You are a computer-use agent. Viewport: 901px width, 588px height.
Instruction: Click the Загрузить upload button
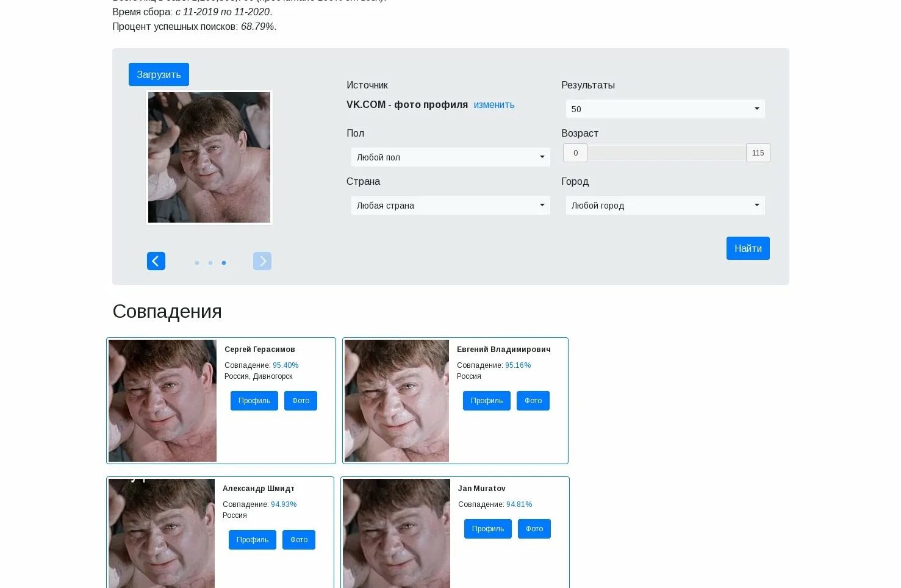159,74
